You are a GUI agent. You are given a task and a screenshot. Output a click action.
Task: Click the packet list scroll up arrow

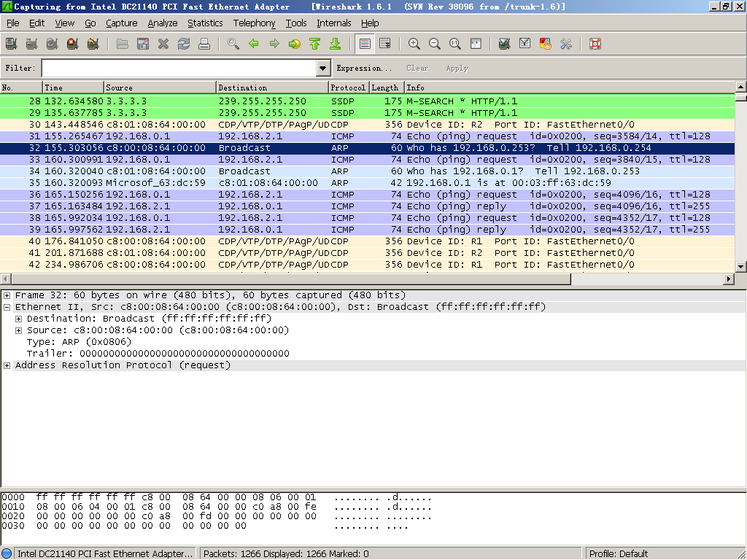740,87
